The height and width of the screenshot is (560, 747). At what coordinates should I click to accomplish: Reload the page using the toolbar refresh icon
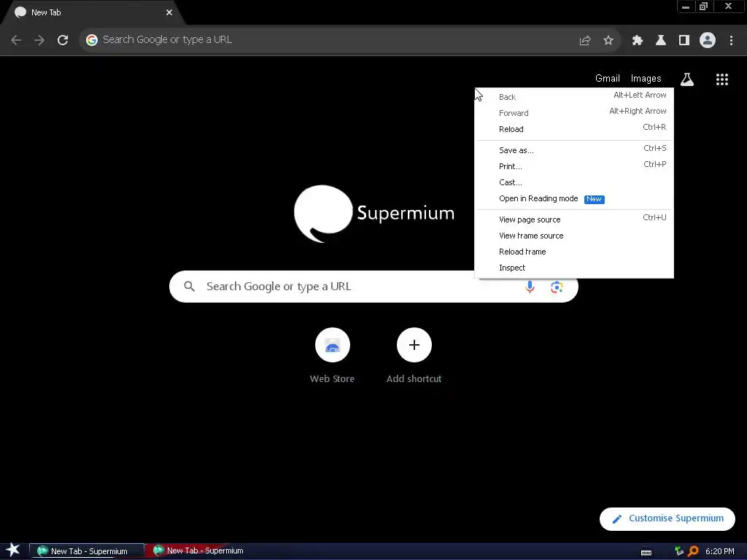pyautogui.click(x=63, y=40)
